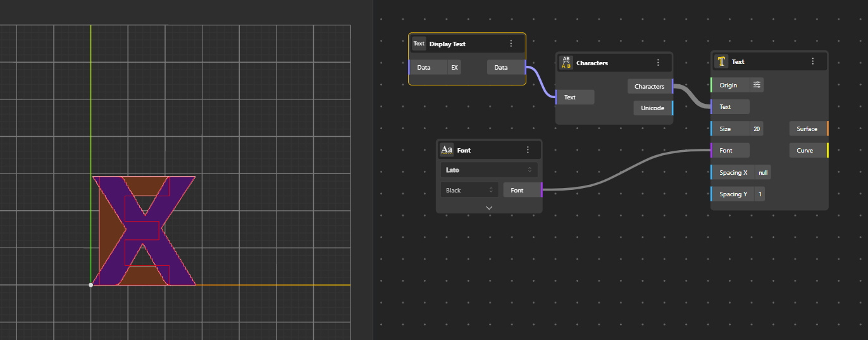Click the EX value in Display Text

point(454,67)
